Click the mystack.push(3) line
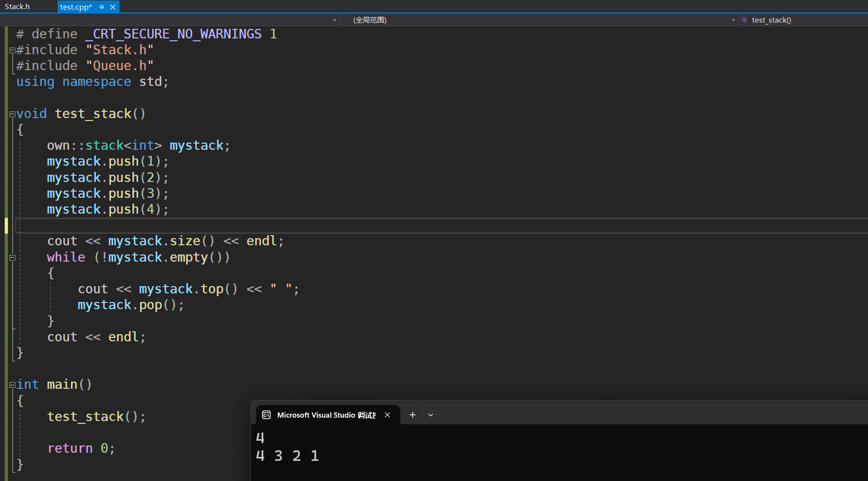Image resolution: width=868 pixels, height=481 pixels. (x=108, y=193)
